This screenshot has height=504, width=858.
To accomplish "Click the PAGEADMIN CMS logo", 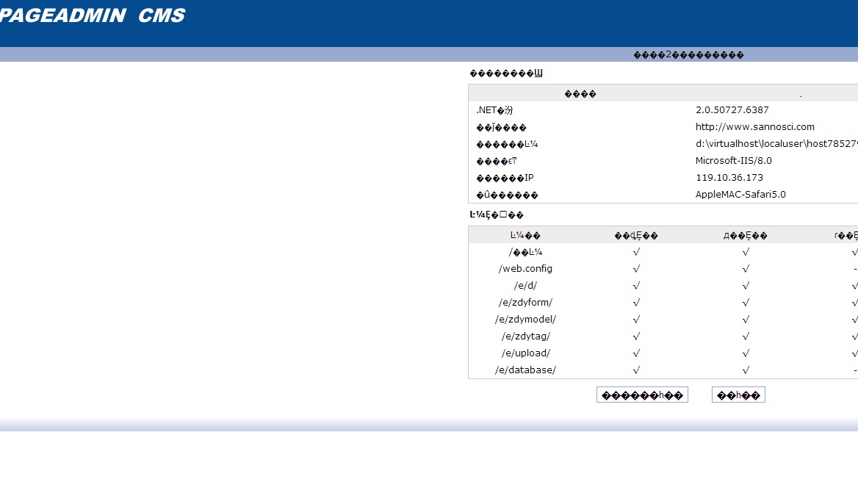I will click(x=92, y=15).
